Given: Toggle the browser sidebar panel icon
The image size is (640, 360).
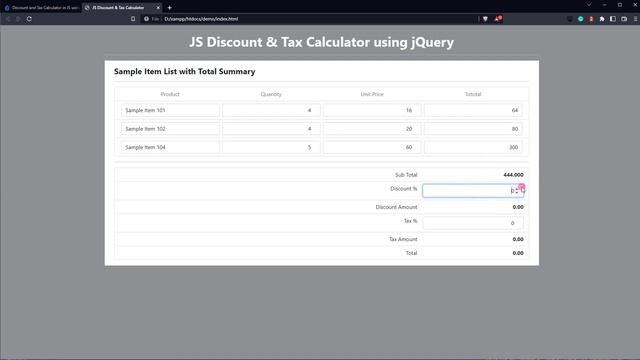Looking at the screenshot, I should point(613,19).
